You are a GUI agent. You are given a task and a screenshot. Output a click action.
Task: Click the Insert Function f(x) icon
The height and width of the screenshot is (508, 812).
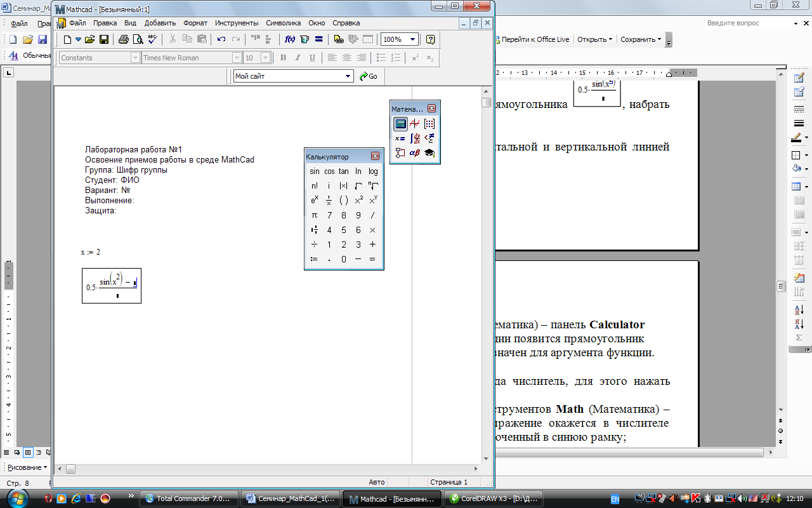pos(290,39)
